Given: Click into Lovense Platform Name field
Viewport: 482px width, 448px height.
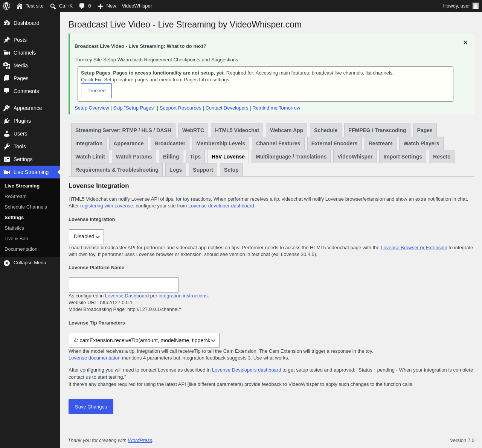Looking at the screenshot, I should (x=124, y=285).
